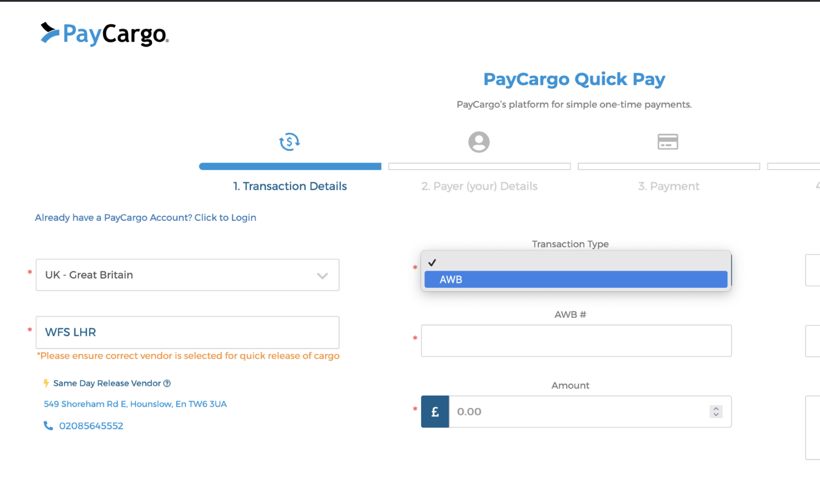
Task: Click the AWB # field label
Action: click(570, 315)
